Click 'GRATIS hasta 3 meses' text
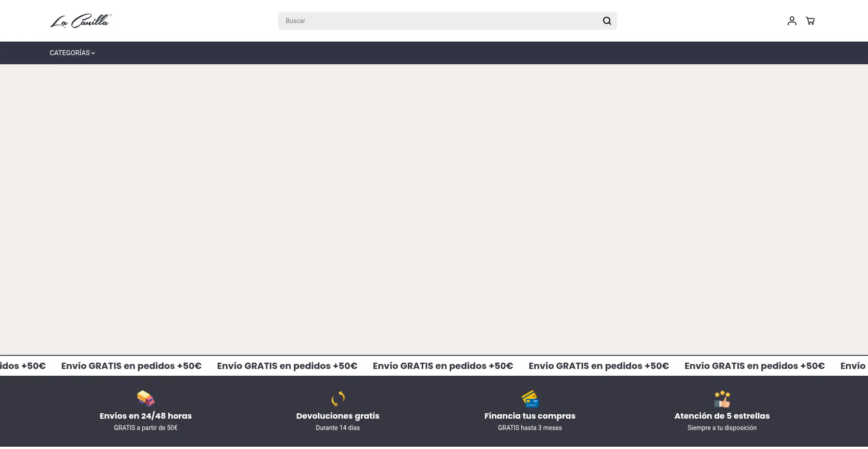868x449 pixels. pyautogui.click(x=530, y=428)
